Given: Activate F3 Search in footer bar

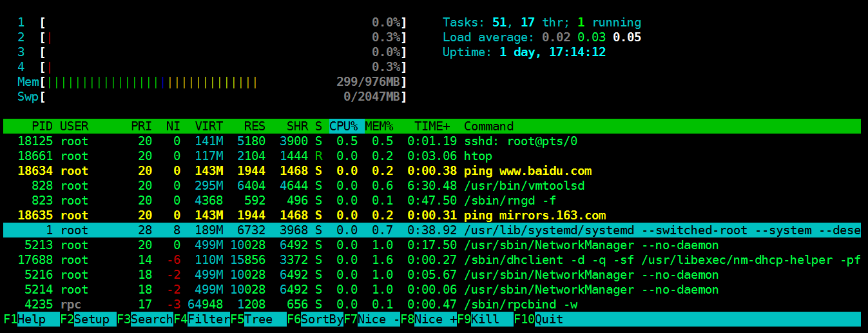Looking at the screenshot, I should [146, 319].
